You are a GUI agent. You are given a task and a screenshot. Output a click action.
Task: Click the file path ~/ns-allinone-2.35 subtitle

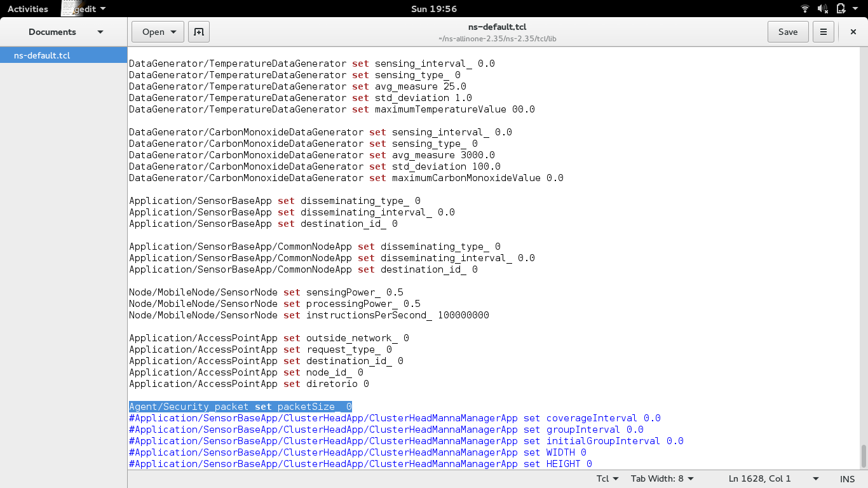(x=497, y=38)
